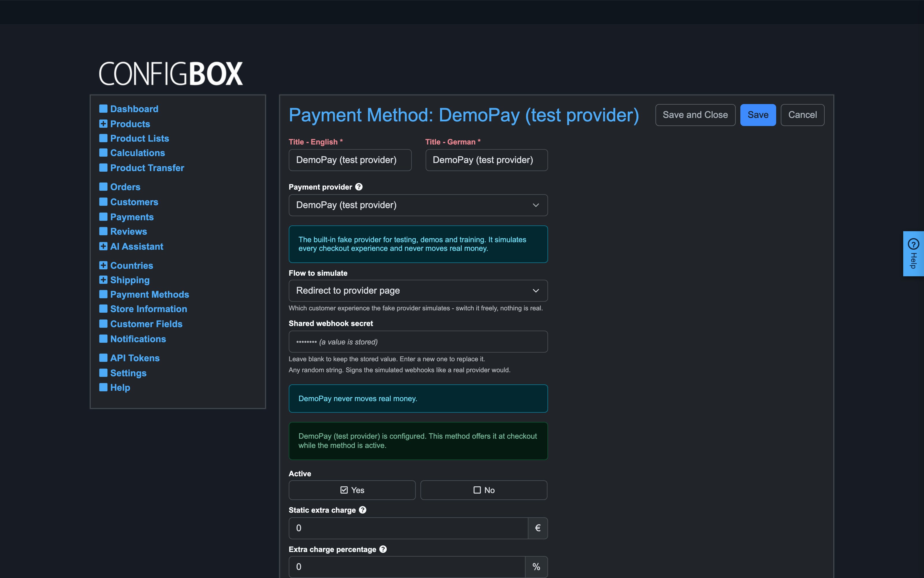Click the Calculations square icon
The width and height of the screenshot is (924, 578).
(x=103, y=153)
